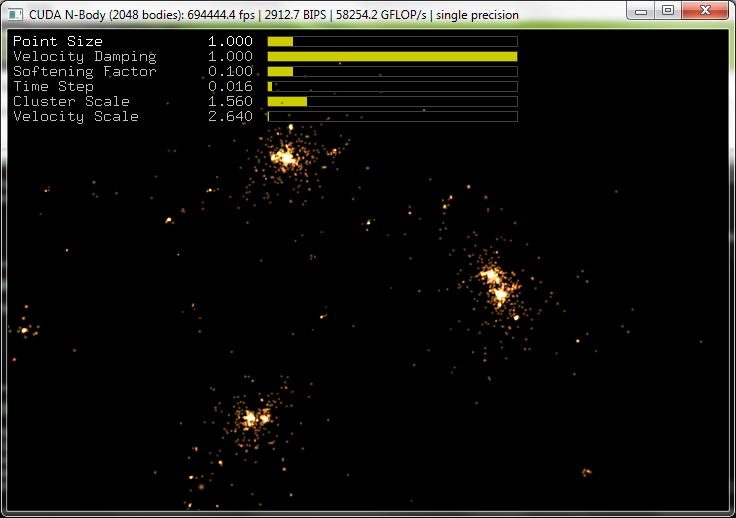Close the CUDA N-Body window

click(704, 10)
